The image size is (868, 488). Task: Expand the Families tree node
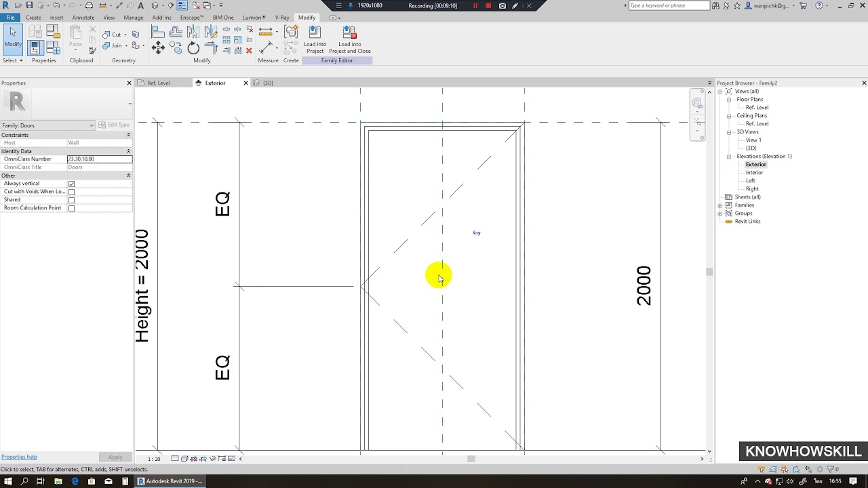tap(720, 205)
